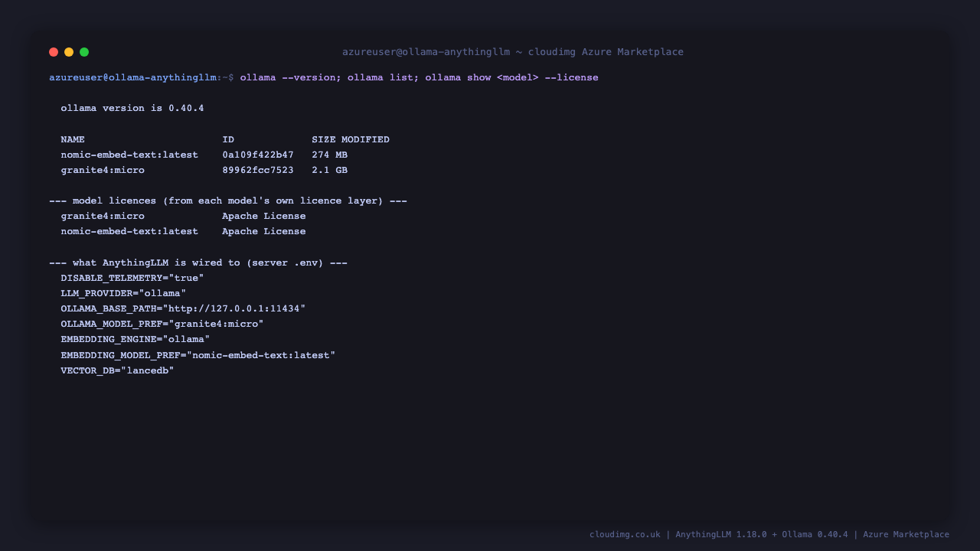
Task: Click the '--- model licences' section heading
Action: (228, 201)
